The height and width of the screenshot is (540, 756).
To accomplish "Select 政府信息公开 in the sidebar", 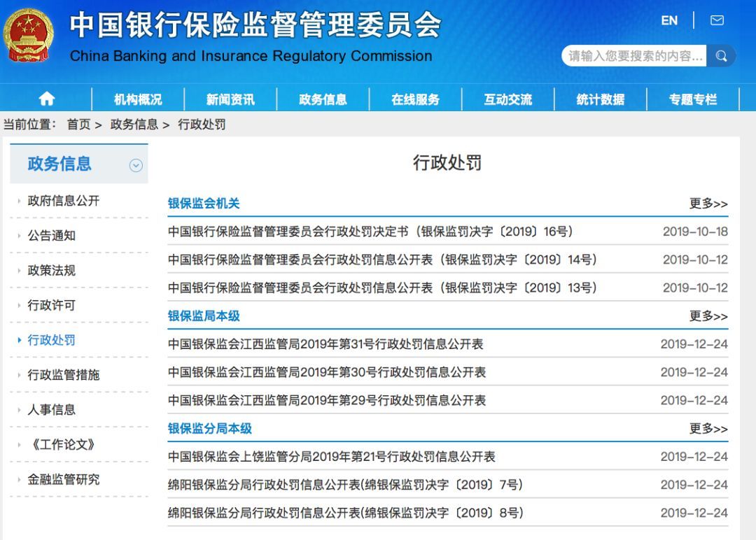I will tap(64, 201).
